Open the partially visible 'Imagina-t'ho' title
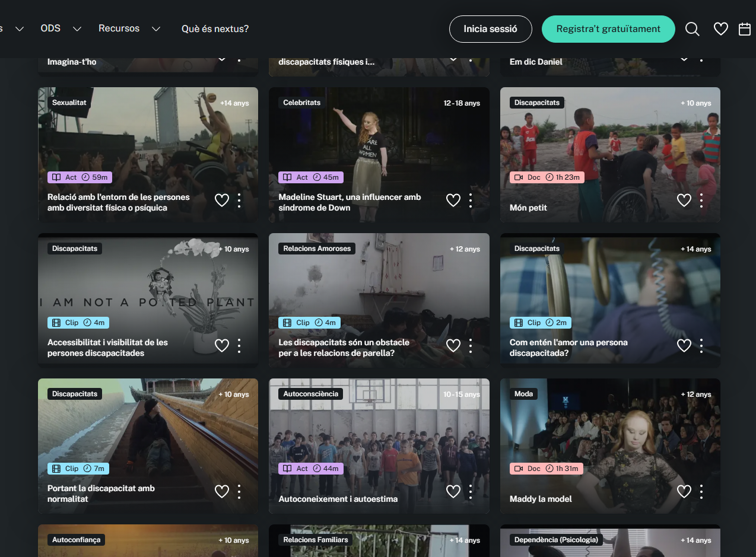 72,62
